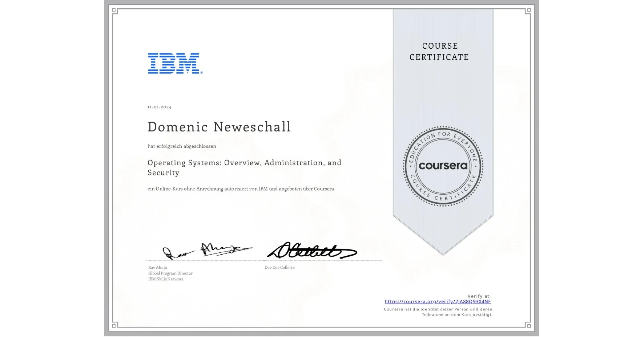Image resolution: width=644 pixels, height=337 pixels.
Task: Select the recipient name Domenic Neweschall
Action: coord(219,127)
